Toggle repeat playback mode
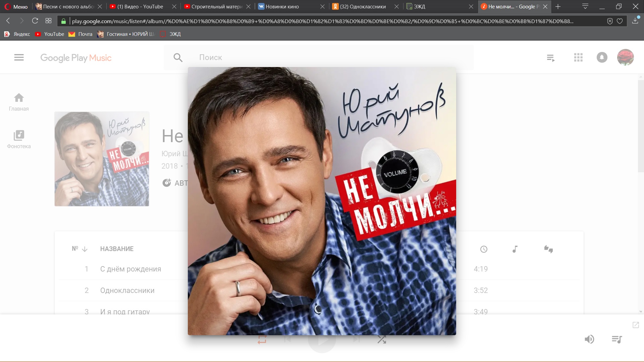This screenshot has width=644, height=362. [x=262, y=339]
